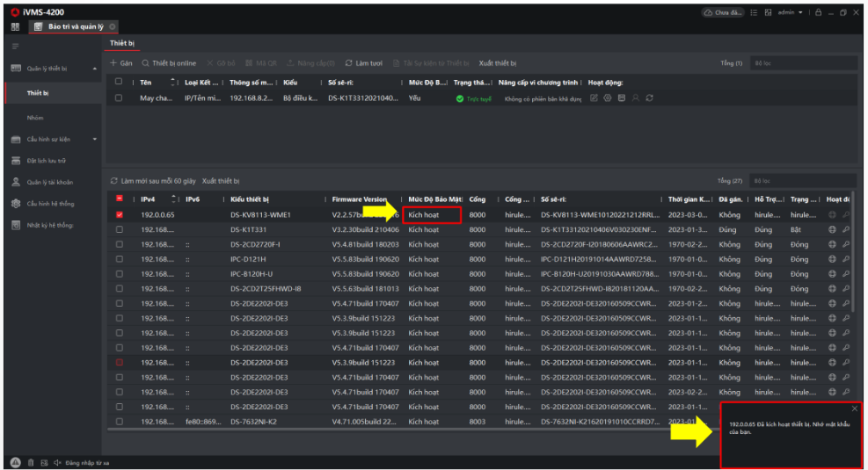Uncheck the 192.0.0.65 device checkbox
The height and width of the screenshot is (470, 868).
coord(119,214)
